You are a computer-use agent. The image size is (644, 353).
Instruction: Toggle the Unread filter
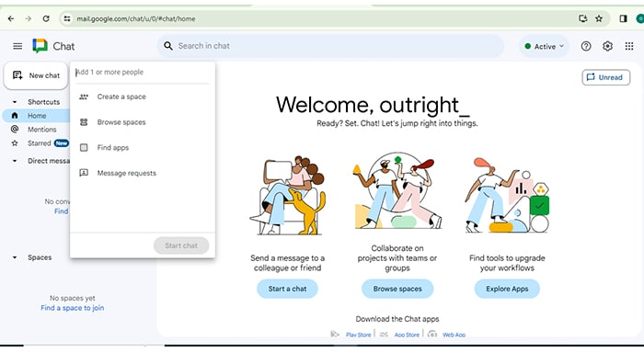coord(605,77)
